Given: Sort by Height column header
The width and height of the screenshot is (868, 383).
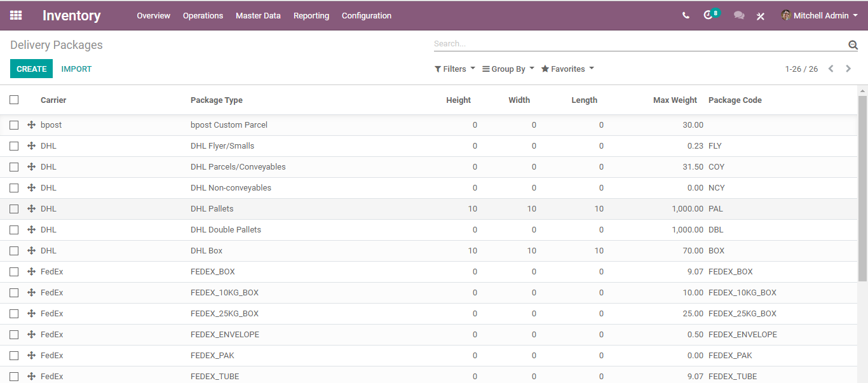Looking at the screenshot, I should coord(459,100).
